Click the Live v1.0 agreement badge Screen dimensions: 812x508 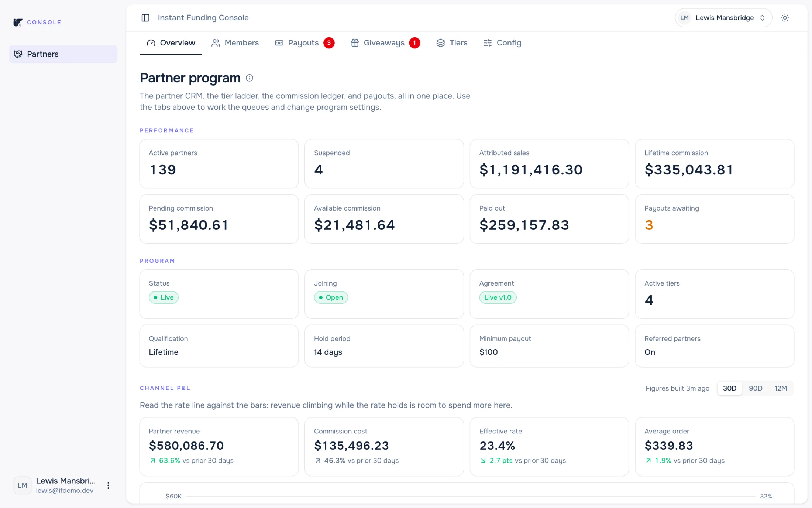point(498,297)
